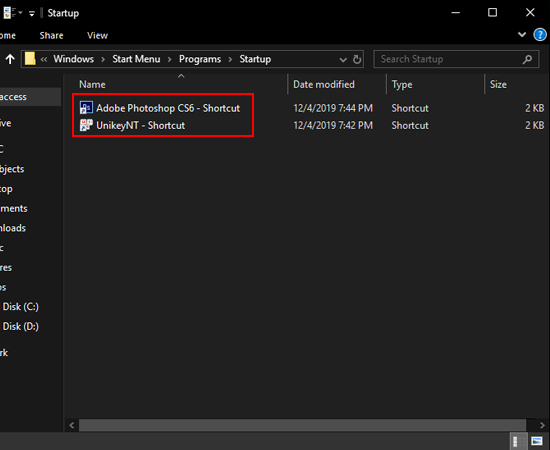Open Desktop in navigation pane
The width and height of the screenshot is (550, 450).
click(x=6, y=189)
